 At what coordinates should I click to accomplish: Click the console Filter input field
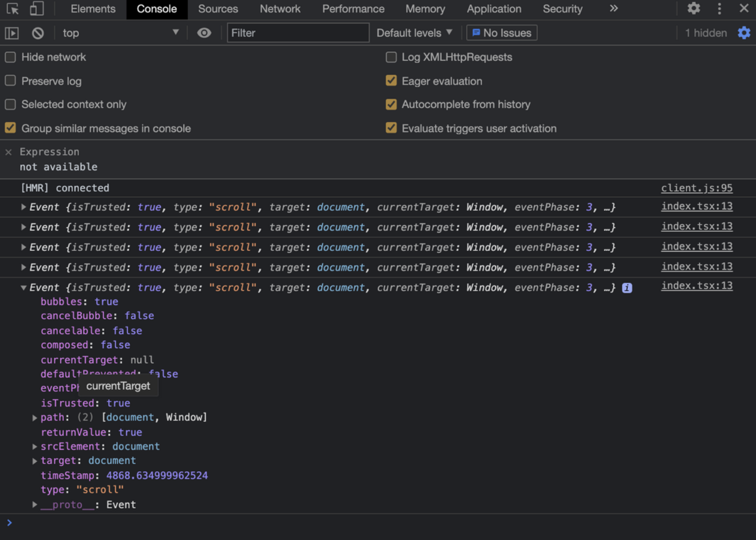click(298, 33)
